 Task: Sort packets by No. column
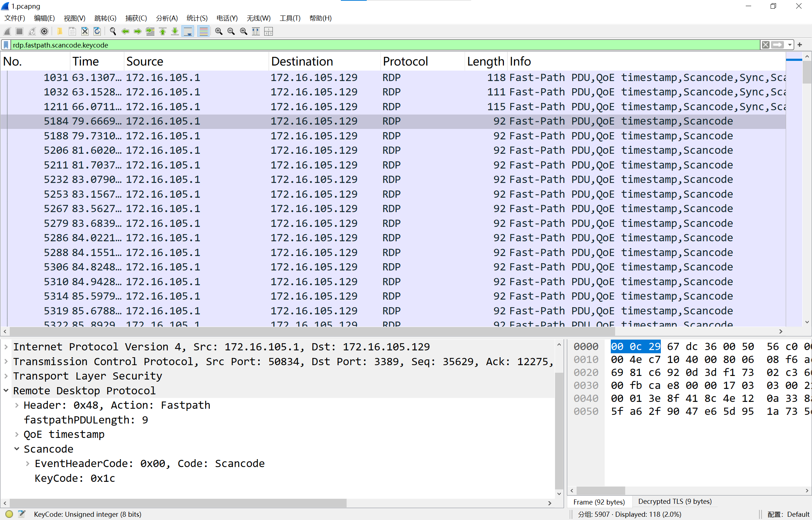pyautogui.click(x=35, y=62)
